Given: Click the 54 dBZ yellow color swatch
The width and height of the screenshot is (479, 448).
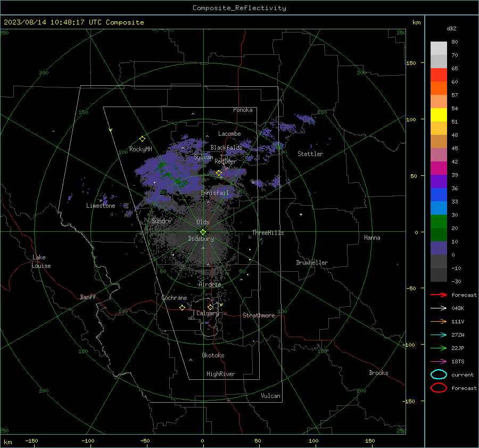Looking at the screenshot, I should coord(439,115).
